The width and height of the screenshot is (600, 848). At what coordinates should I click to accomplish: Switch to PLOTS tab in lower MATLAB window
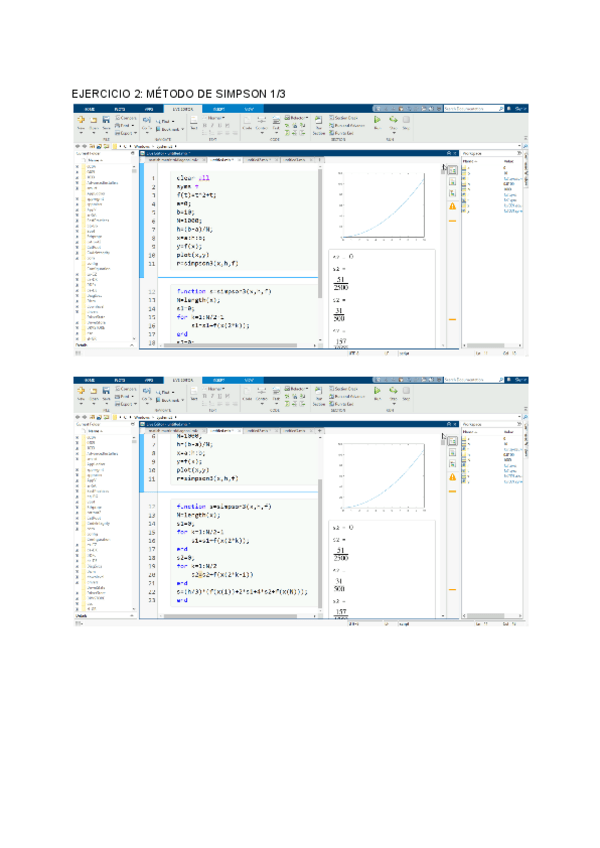(119, 381)
